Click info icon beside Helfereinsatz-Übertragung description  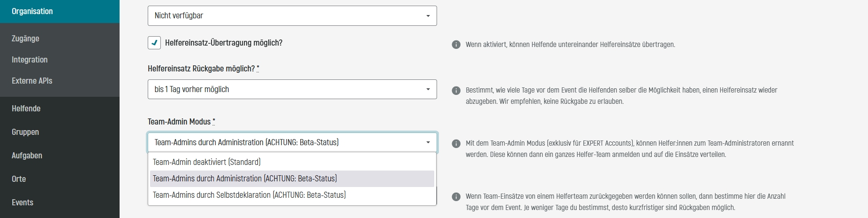[456, 45]
